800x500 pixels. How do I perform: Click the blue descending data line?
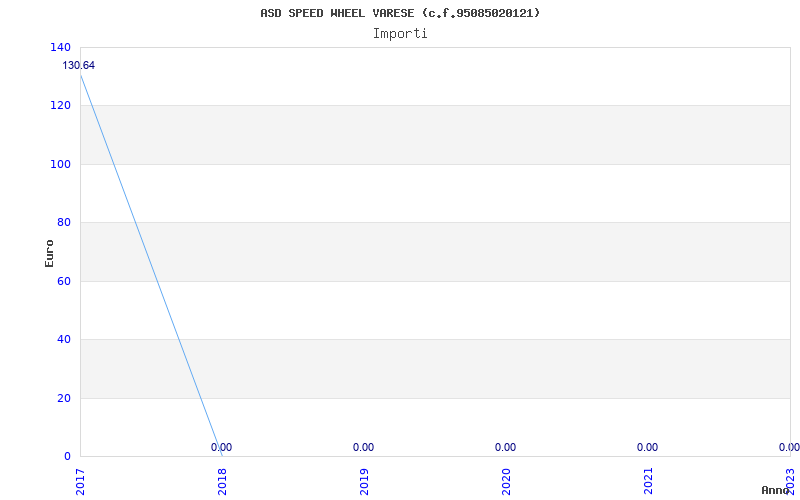[152, 265]
